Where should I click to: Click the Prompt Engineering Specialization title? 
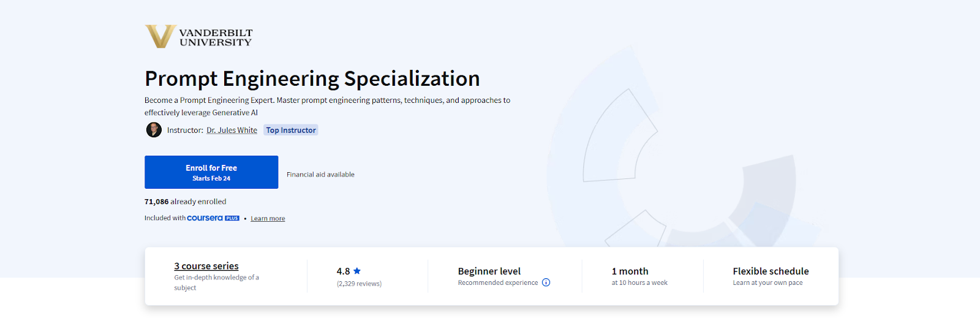(312, 78)
